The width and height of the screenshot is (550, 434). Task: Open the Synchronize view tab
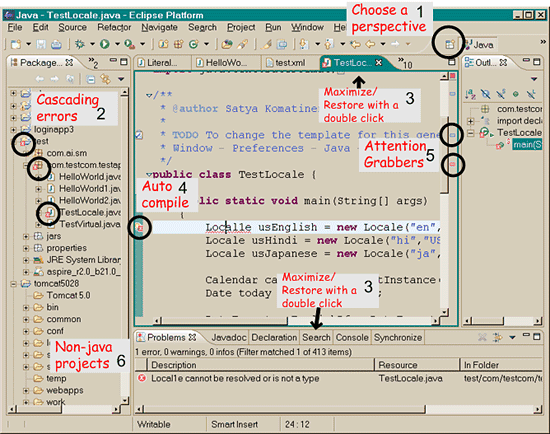click(x=398, y=338)
